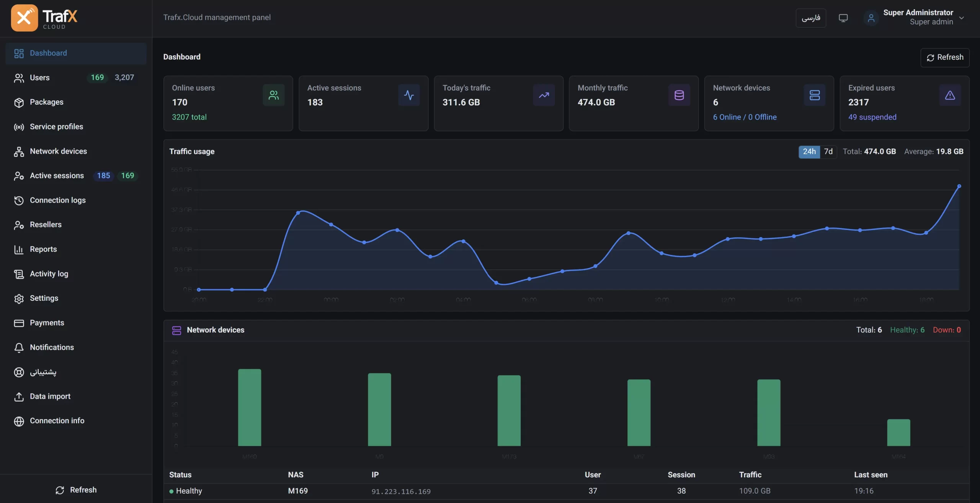
Task: Open the Users menu item
Action: pyautogui.click(x=76, y=78)
